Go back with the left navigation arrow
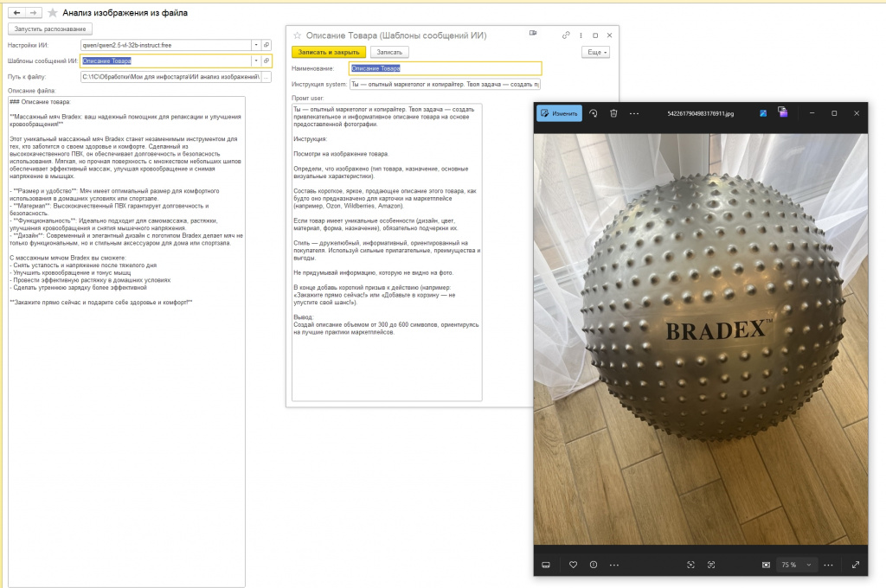The image size is (886, 588). point(17,12)
